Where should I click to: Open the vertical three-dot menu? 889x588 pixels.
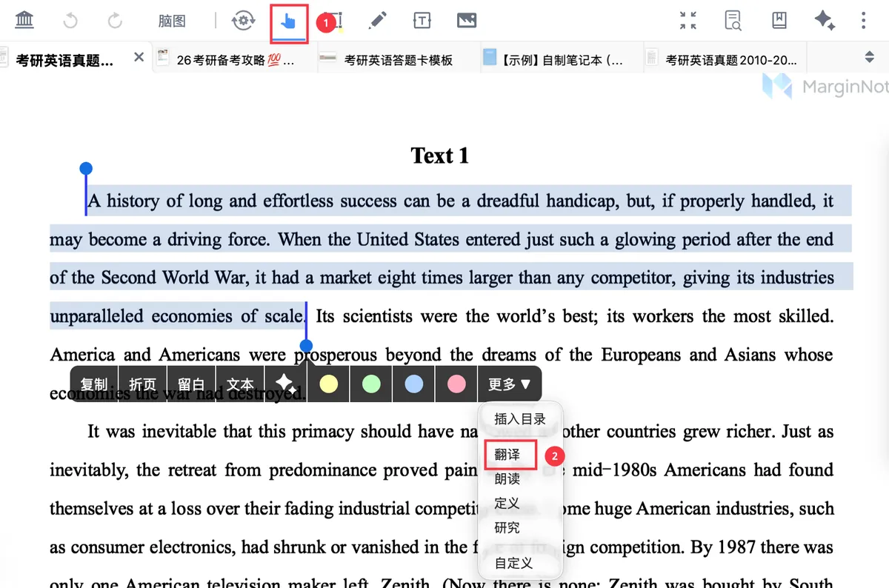coord(864,21)
